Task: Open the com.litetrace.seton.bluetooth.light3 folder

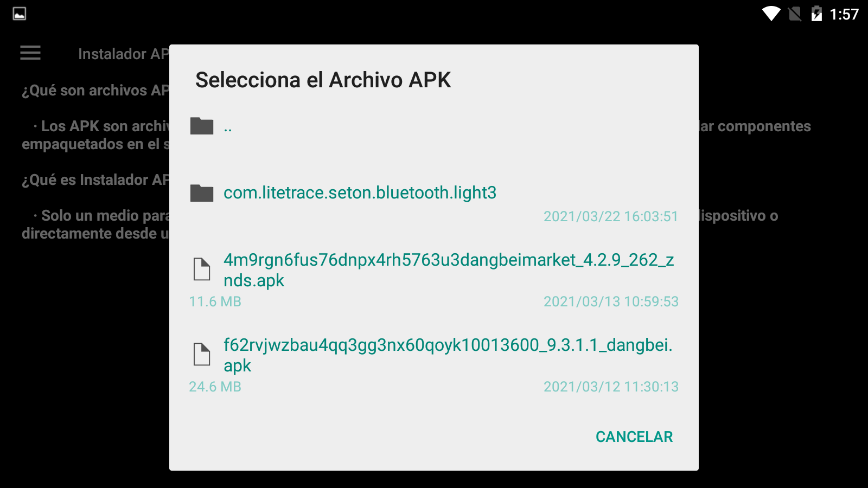Action: pyautogui.click(x=434, y=202)
